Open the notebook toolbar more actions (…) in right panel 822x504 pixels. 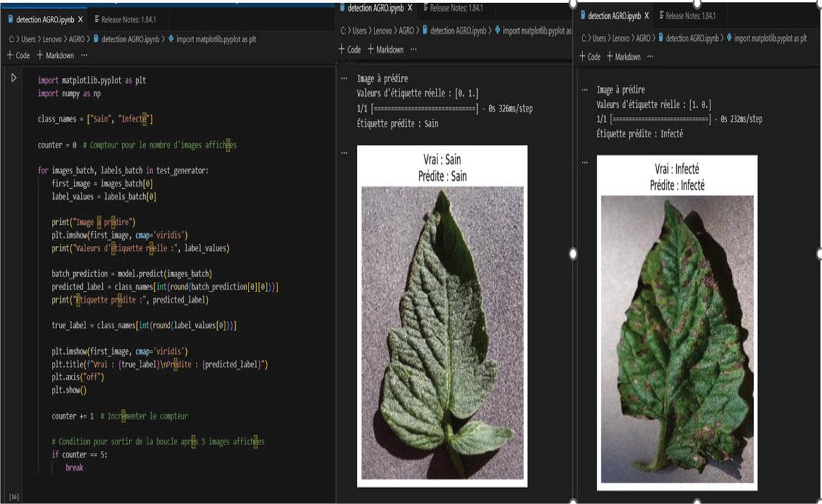click(x=651, y=56)
